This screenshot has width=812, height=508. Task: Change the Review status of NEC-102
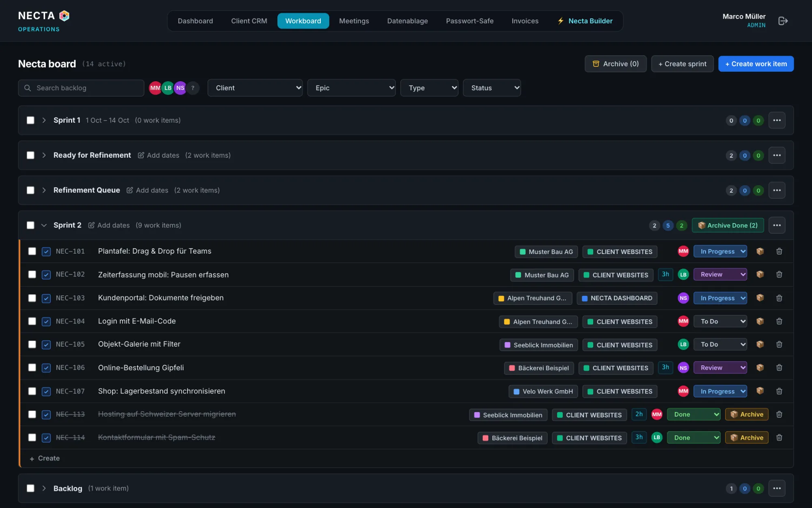coord(720,274)
